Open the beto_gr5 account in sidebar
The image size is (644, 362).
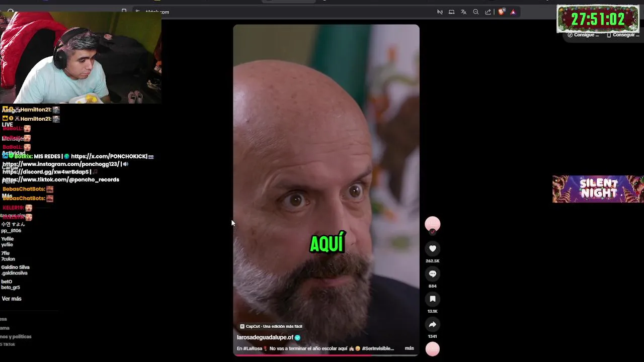[11, 285]
